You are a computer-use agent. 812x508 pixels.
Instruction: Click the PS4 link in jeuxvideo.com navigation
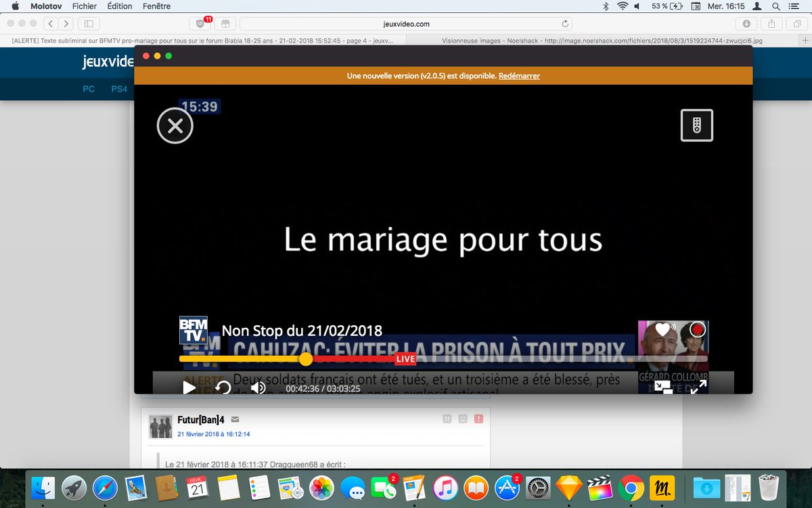[x=119, y=89]
